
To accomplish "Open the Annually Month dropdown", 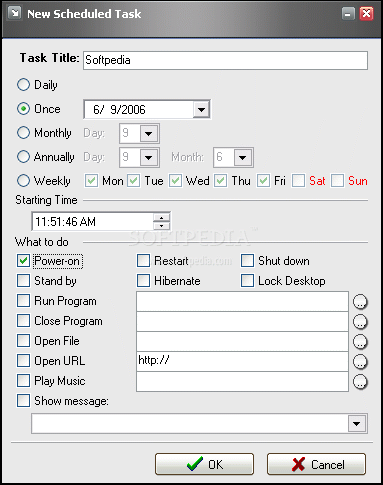I will point(242,157).
